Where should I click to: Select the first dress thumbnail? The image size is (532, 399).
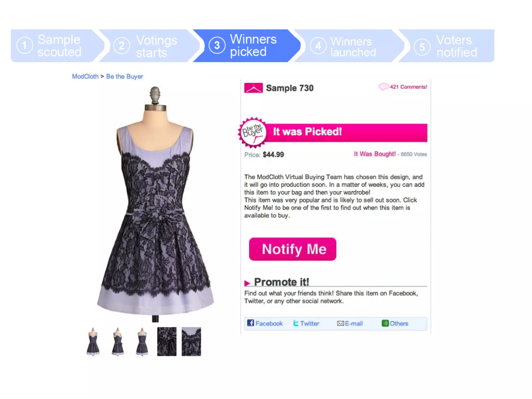click(x=93, y=341)
